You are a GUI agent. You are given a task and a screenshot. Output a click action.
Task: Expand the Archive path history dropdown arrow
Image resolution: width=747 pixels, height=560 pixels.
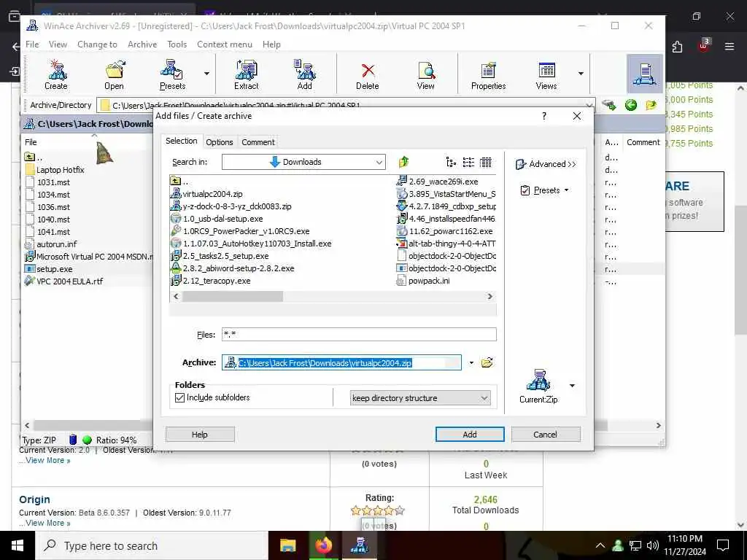tap(471, 363)
